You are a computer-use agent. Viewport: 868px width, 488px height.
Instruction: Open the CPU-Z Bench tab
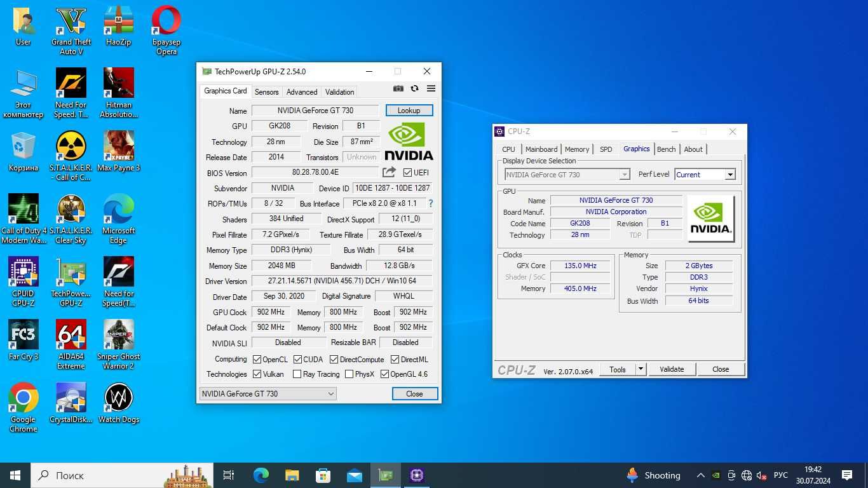[x=667, y=149]
